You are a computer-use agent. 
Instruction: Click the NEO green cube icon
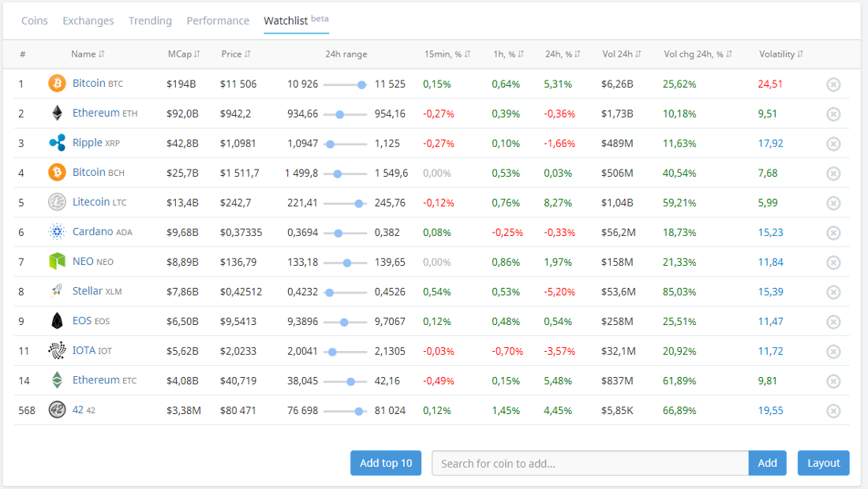click(x=57, y=262)
